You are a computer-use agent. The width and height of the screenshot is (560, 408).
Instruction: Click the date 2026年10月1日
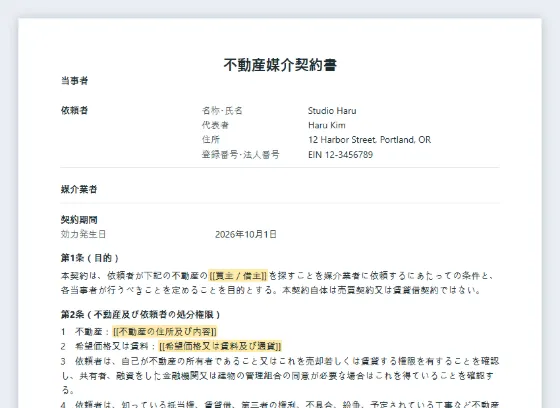pyautogui.click(x=246, y=234)
